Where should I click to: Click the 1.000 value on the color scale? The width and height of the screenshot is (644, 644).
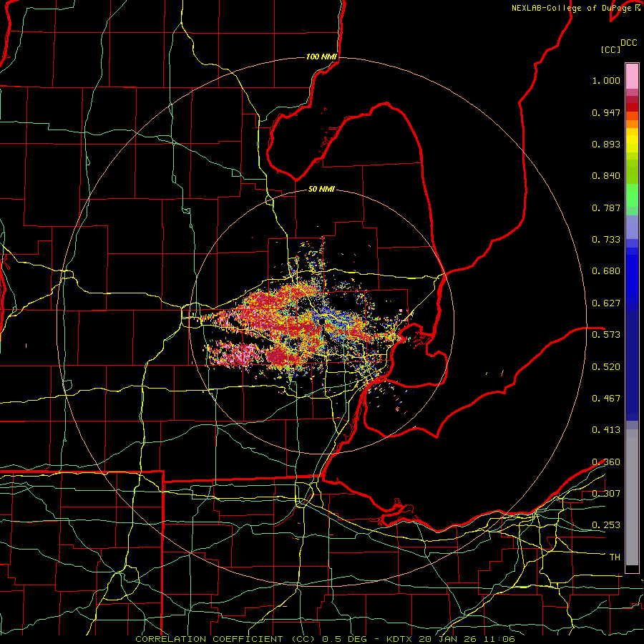(x=606, y=80)
